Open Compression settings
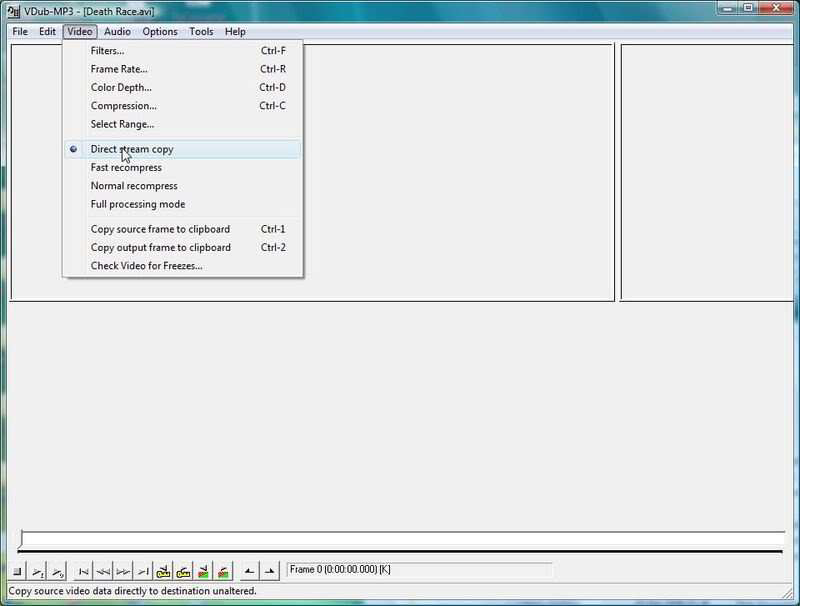Screen dimensions: 815x606 point(182,106)
